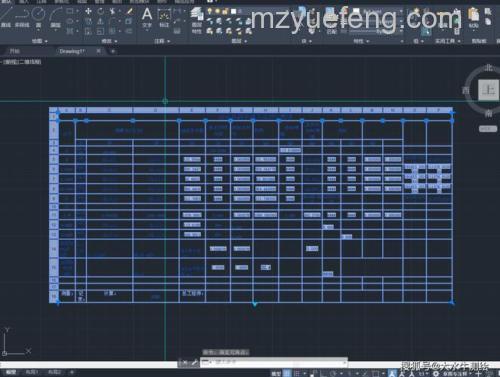
Task: Click current layer white color swatch
Action: click(x=233, y=11)
